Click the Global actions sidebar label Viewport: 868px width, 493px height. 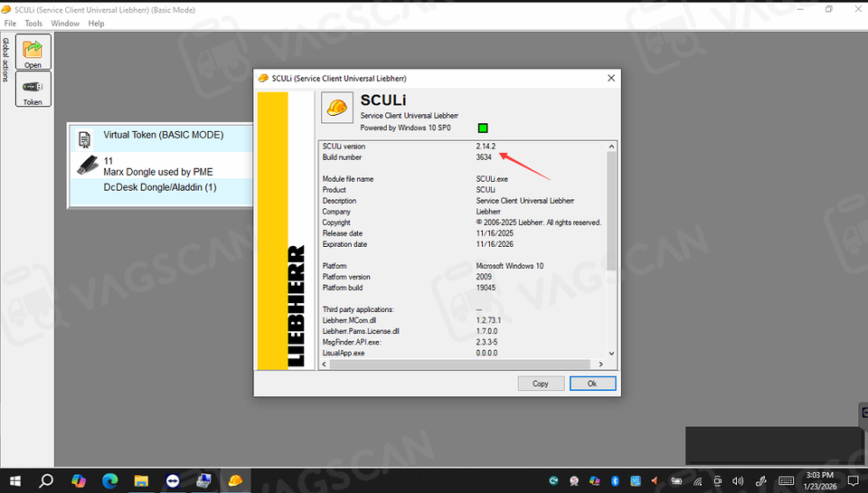tap(5, 60)
